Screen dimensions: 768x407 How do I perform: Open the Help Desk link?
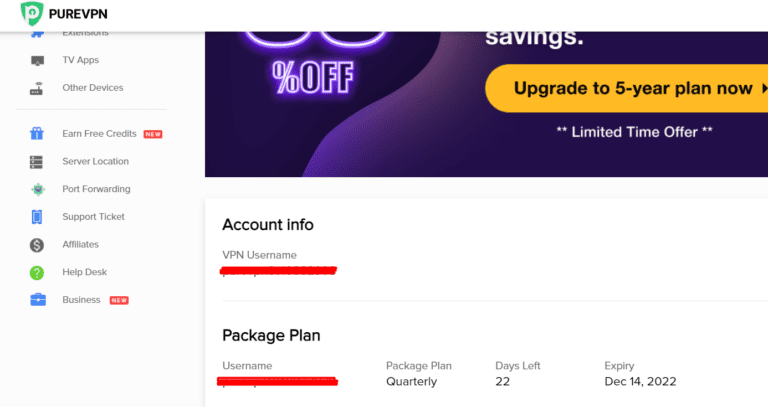pyautogui.click(x=84, y=272)
